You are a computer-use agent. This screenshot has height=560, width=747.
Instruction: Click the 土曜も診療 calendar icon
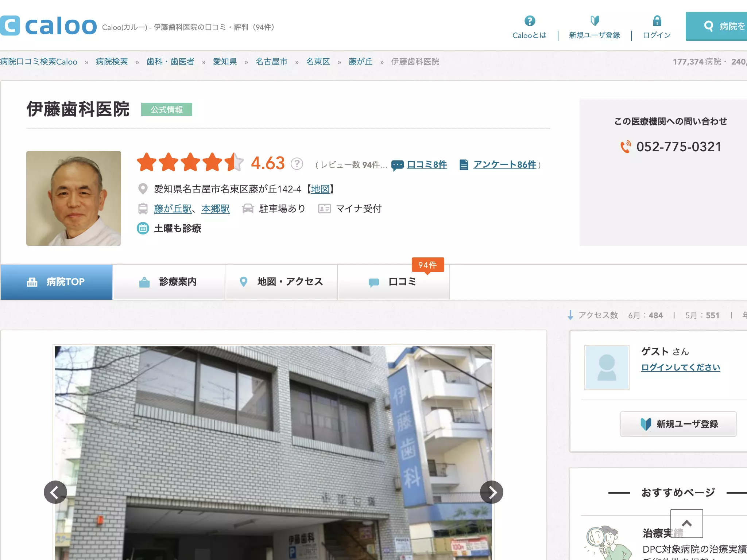point(143,228)
